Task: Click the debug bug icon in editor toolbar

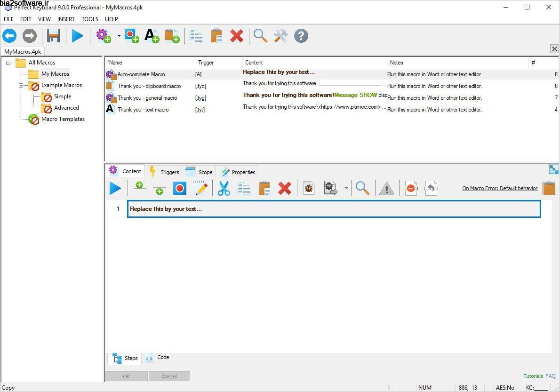Action: click(309, 189)
